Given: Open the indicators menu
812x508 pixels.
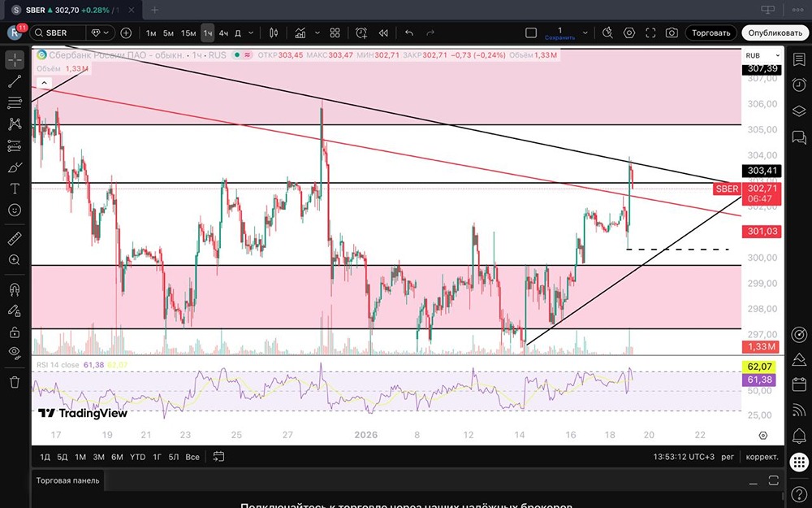Looking at the screenshot, I should pyautogui.click(x=300, y=33).
